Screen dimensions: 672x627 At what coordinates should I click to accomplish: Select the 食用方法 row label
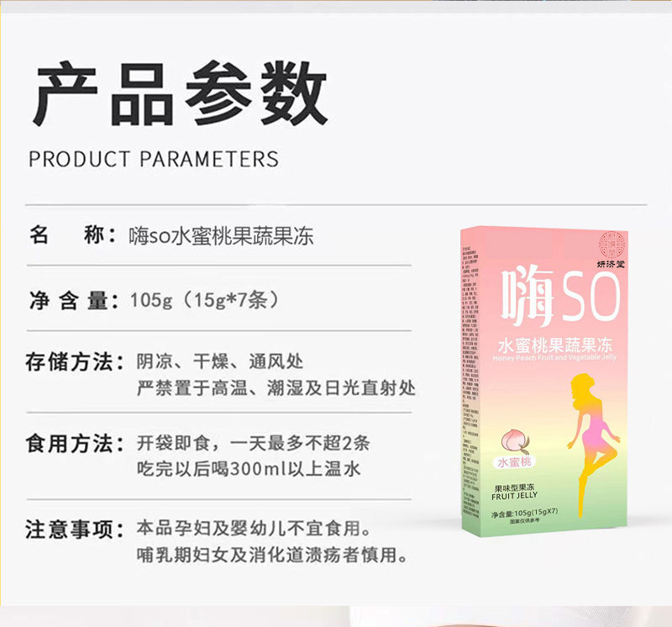coord(75,444)
